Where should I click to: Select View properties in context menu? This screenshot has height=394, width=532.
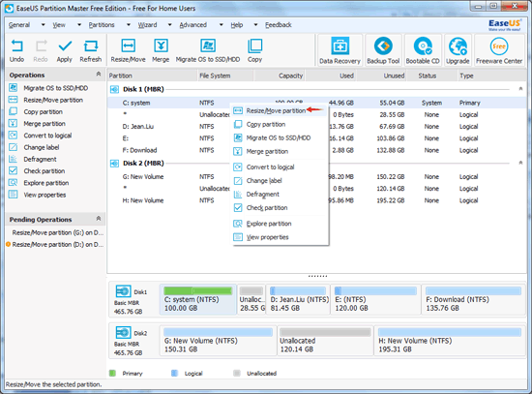(x=280, y=237)
